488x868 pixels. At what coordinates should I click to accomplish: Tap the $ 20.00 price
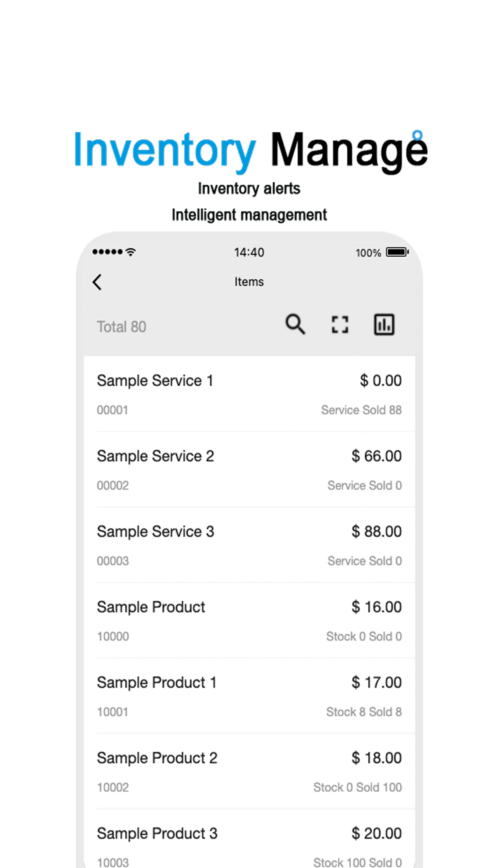[376, 833]
